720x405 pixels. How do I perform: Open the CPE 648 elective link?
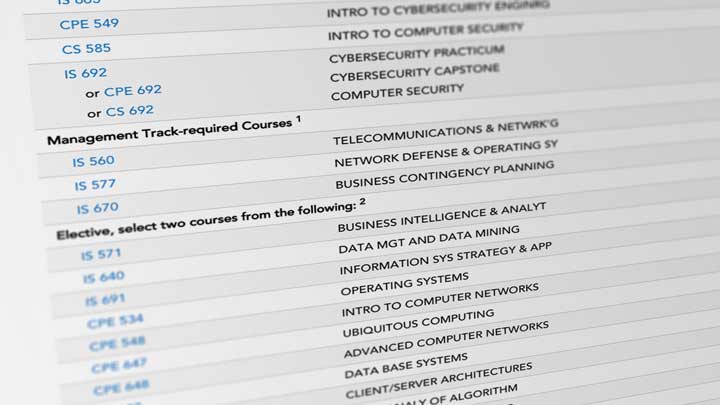point(121,387)
